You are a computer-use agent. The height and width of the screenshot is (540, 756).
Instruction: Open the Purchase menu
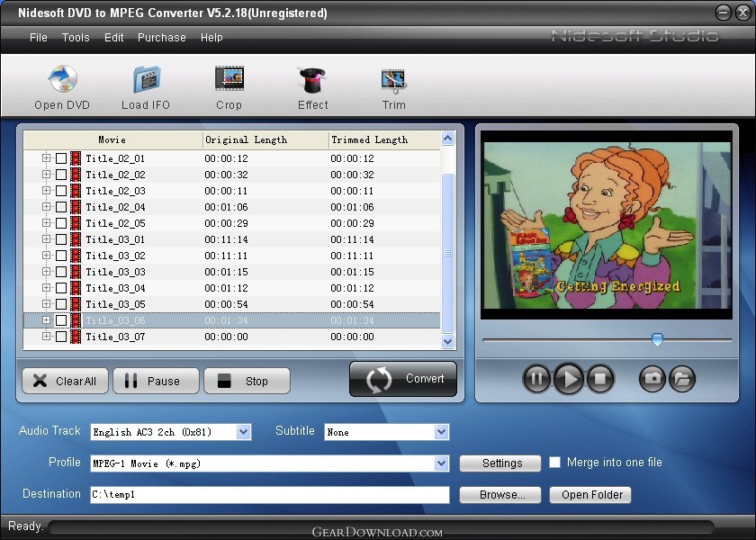pyautogui.click(x=161, y=38)
